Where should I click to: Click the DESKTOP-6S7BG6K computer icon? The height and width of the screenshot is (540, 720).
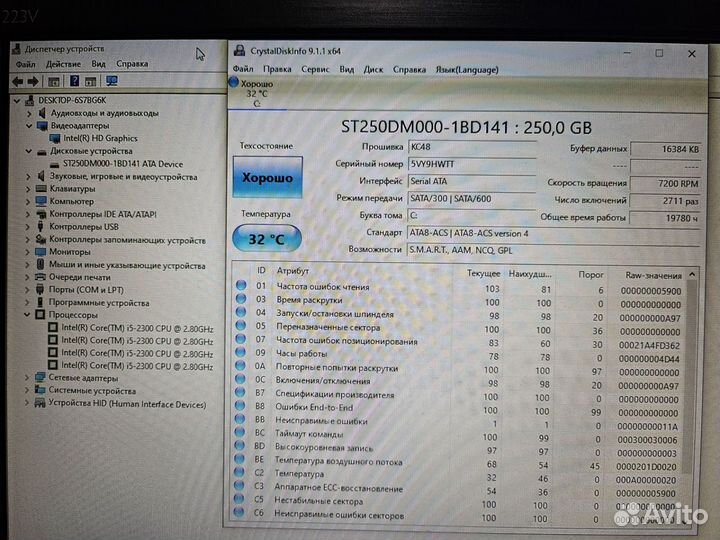coord(30,100)
